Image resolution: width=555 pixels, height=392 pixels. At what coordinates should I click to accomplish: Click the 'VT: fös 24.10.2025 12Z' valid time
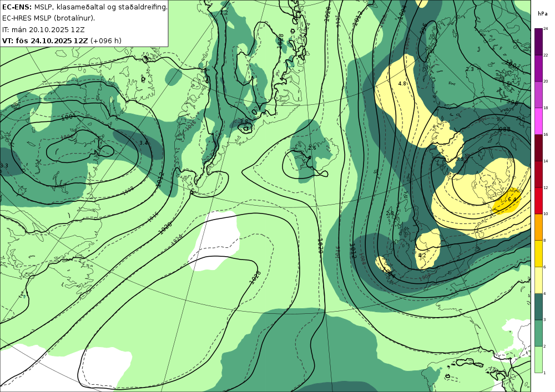click(44, 40)
